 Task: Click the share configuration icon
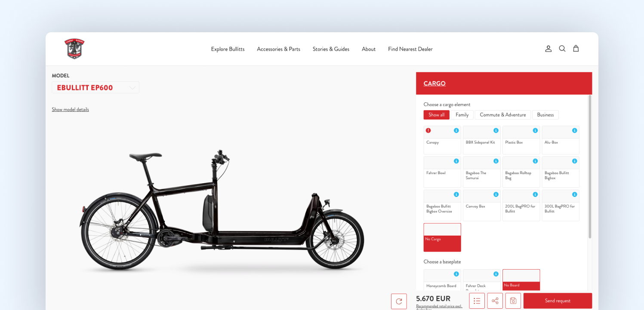pyautogui.click(x=495, y=301)
